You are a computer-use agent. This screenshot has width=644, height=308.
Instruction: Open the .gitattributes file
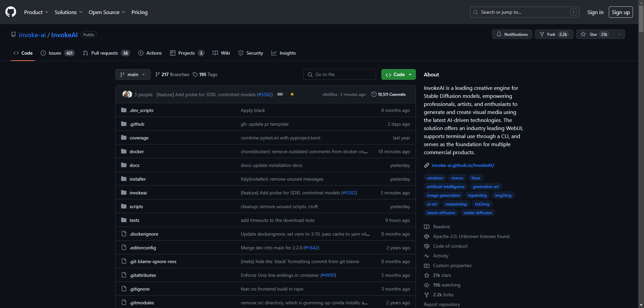point(143,275)
